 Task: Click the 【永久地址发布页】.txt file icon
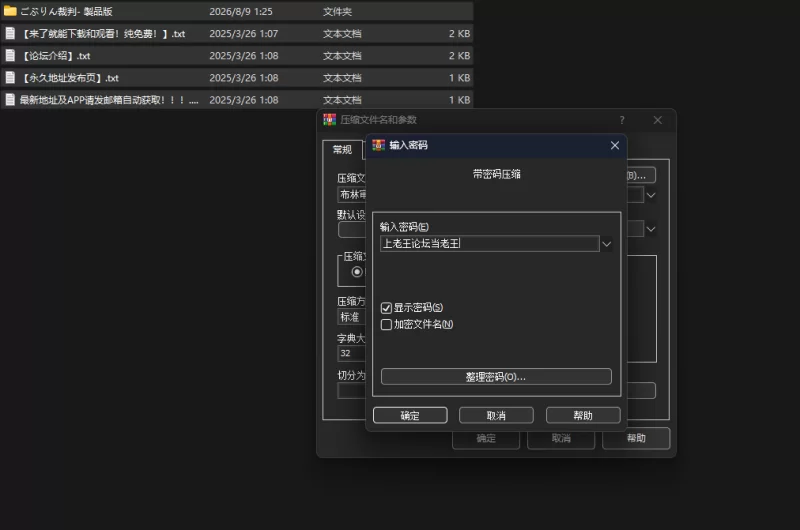pyautogui.click(x=10, y=78)
